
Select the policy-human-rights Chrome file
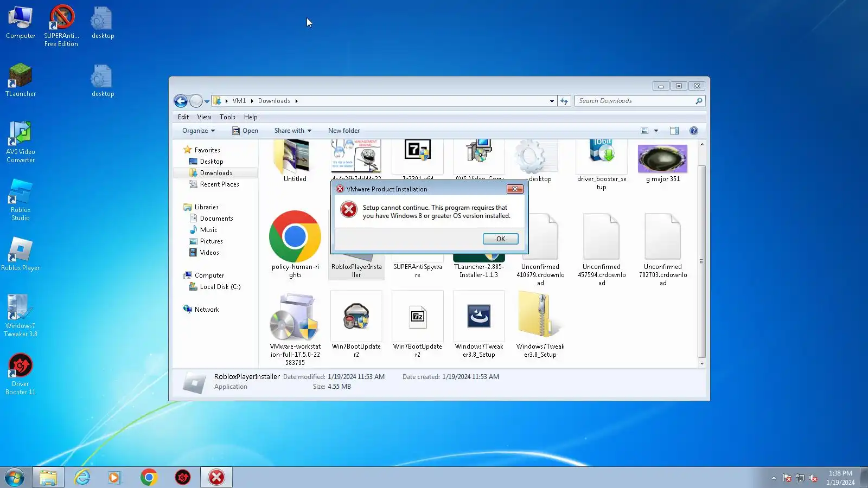[295, 245]
